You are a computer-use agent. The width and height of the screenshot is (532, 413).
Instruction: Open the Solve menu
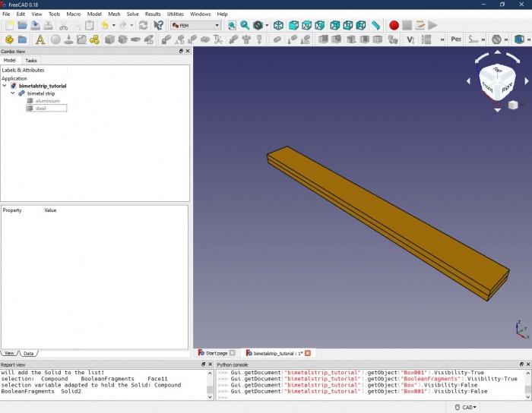coord(133,14)
